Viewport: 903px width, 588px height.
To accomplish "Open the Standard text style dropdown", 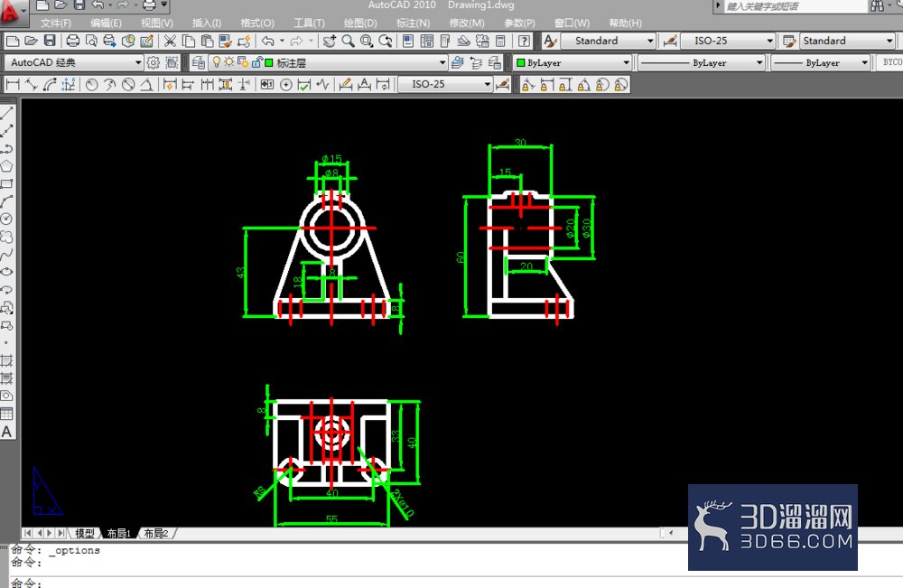I will 650,41.
